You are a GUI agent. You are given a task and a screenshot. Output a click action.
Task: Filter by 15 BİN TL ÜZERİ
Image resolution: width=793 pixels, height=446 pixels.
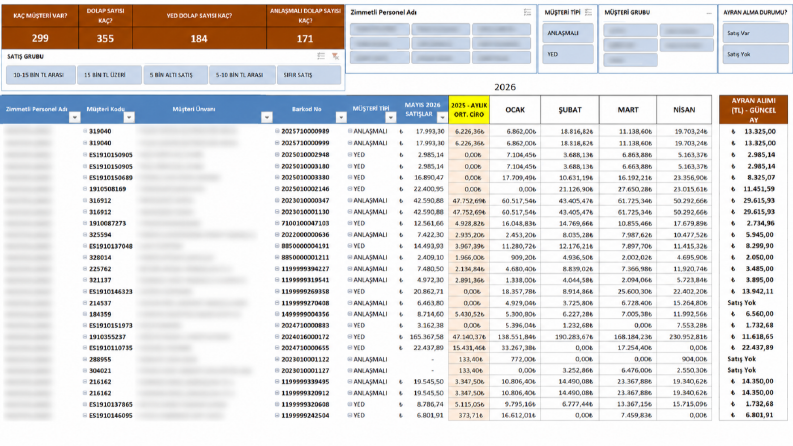coord(109,75)
